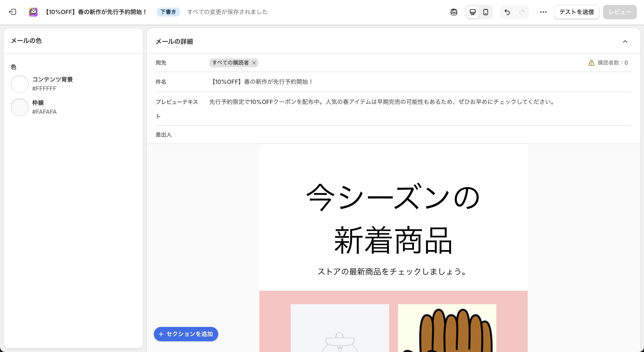Click the email app icon in the header

[x=33, y=12]
